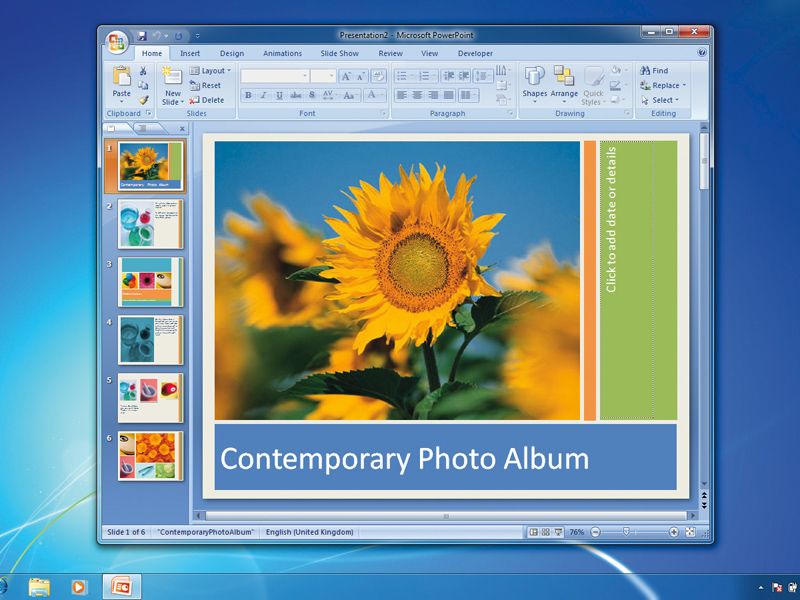Toggle Italic formatting

264,96
